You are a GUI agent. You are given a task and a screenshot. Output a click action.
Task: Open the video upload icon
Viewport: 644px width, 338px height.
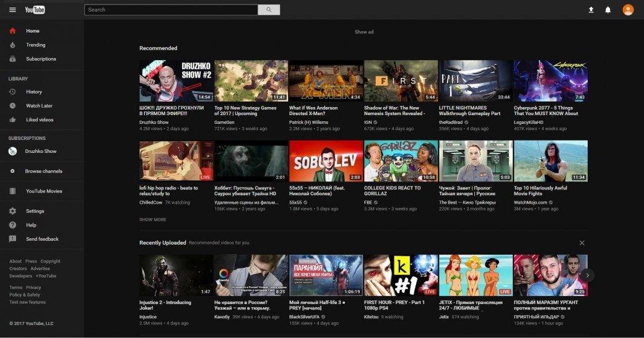point(591,10)
